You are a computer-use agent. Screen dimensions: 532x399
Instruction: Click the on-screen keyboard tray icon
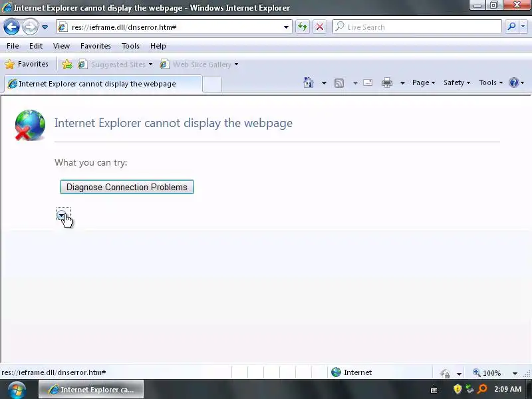pos(434,390)
